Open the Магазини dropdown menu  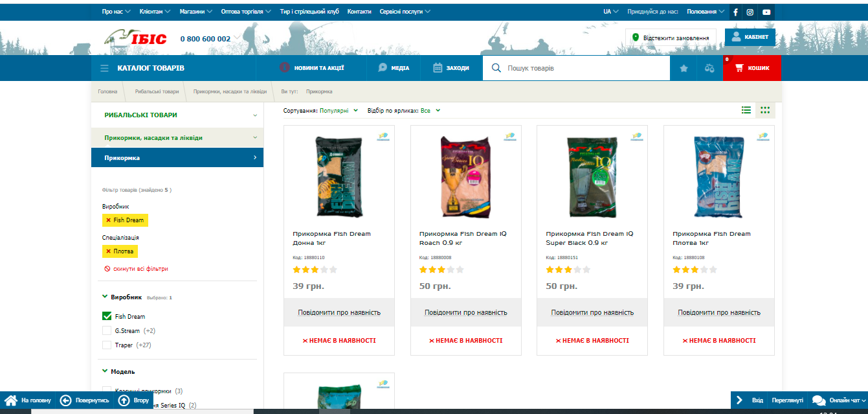click(196, 12)
